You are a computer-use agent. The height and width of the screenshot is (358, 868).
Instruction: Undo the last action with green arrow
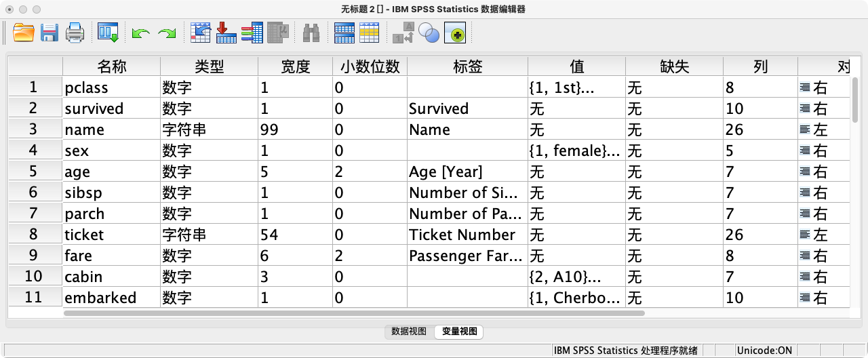(141, 33)
